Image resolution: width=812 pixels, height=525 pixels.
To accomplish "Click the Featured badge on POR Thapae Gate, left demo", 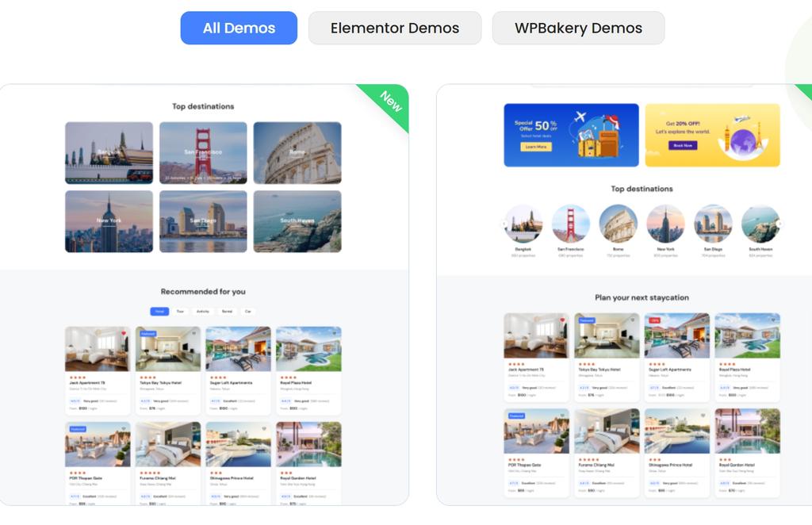I will coord(78,429).
